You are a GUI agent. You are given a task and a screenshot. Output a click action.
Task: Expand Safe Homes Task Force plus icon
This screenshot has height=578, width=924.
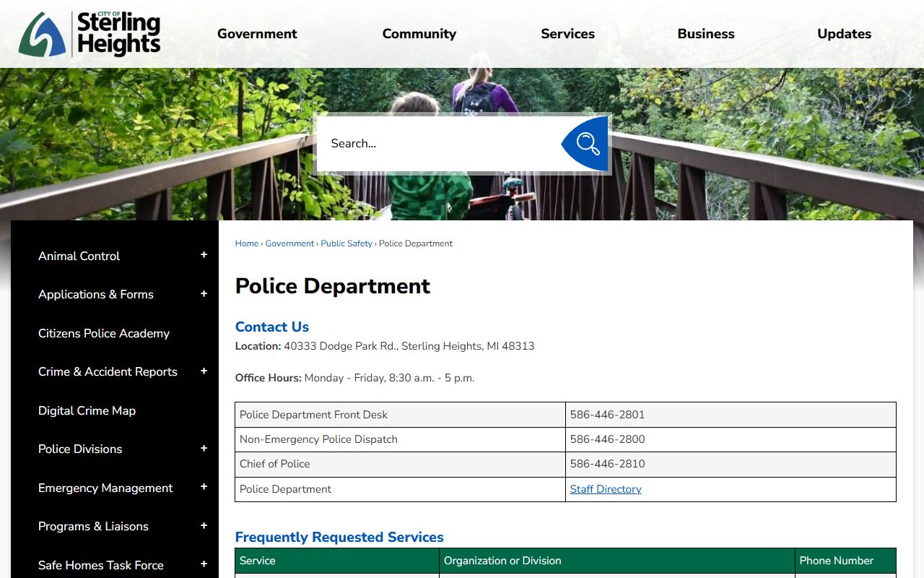point(204,564)
